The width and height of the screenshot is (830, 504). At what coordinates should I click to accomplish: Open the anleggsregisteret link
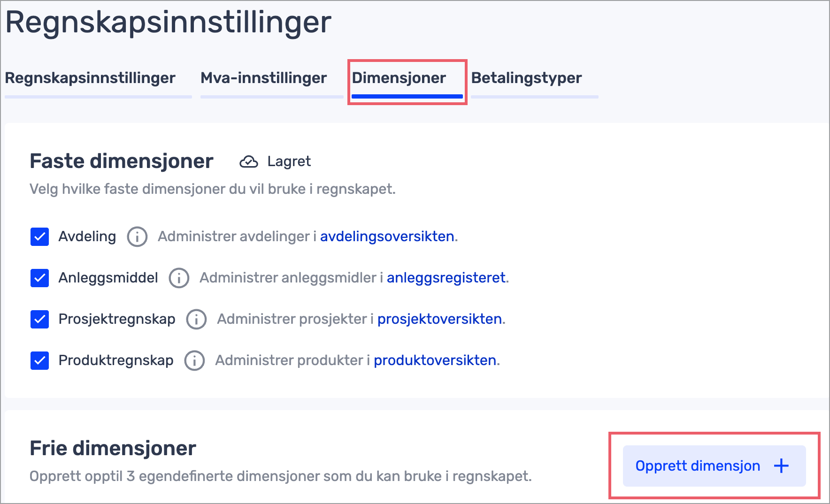click(x=446, y=278)
